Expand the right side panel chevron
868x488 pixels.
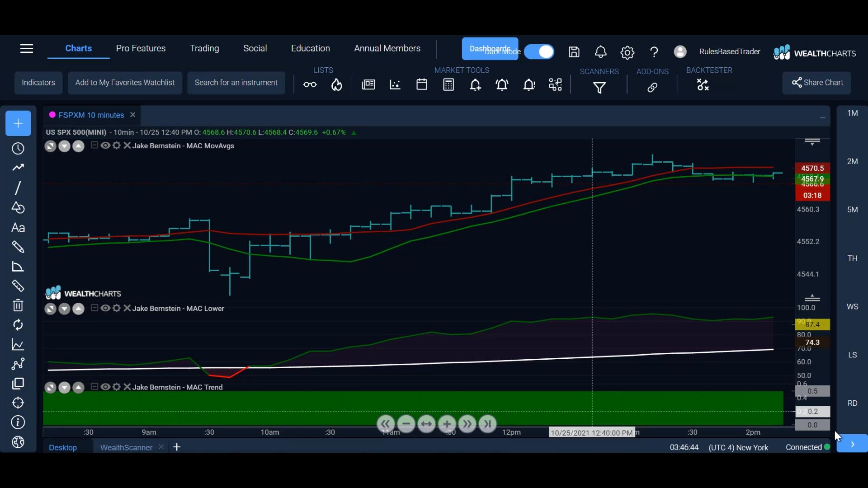click(x=852, y=444)
